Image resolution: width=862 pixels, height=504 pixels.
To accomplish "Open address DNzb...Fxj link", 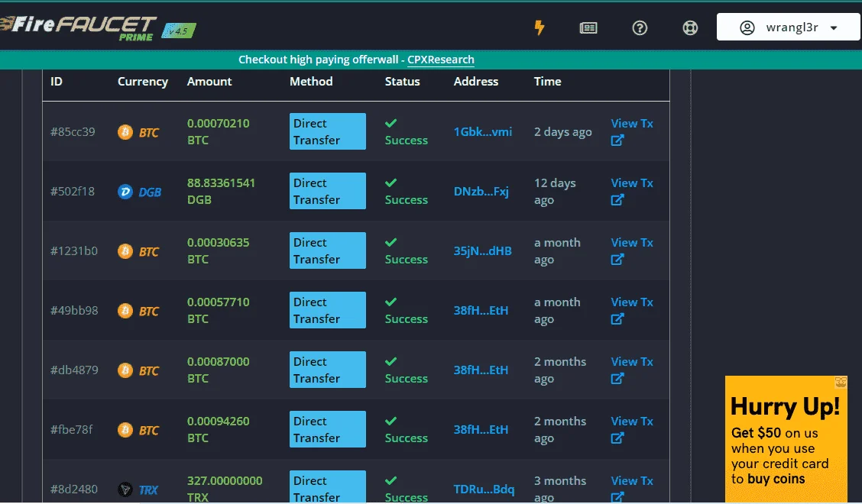I will pos(481,191).
